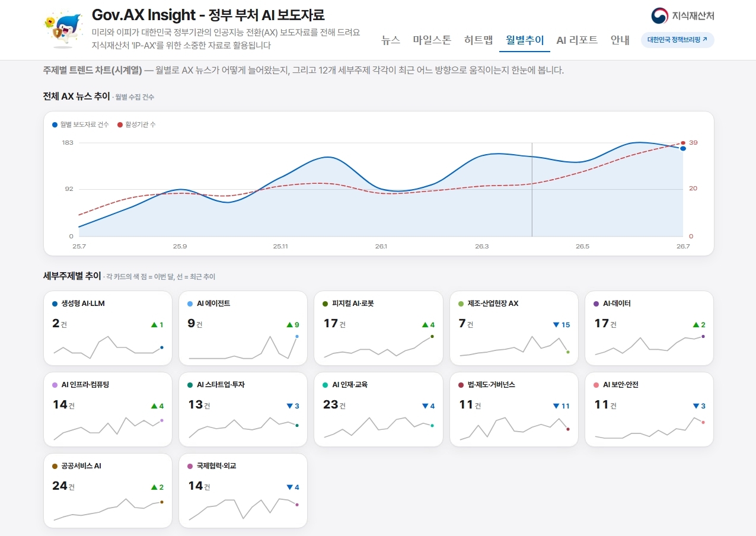Click the blue endpoint dot at 26.7
This screenshot has width=756, height=536.
(683, 148)
